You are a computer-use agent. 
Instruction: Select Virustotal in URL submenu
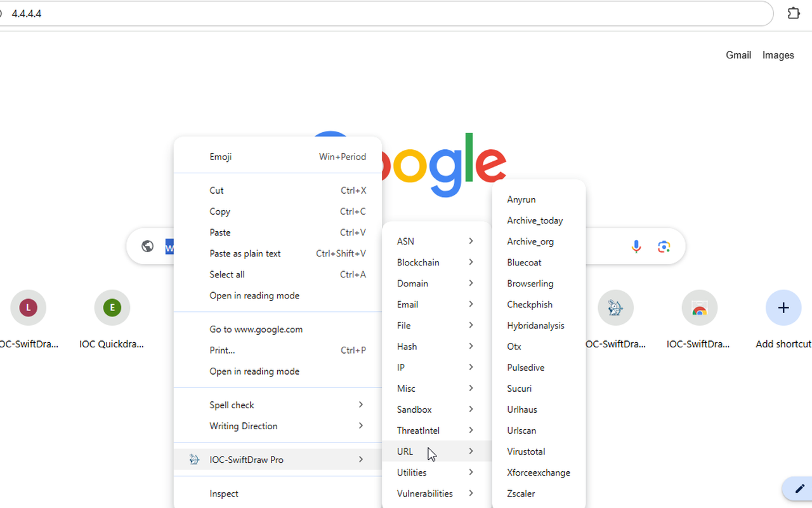click(x=539, y=451)
